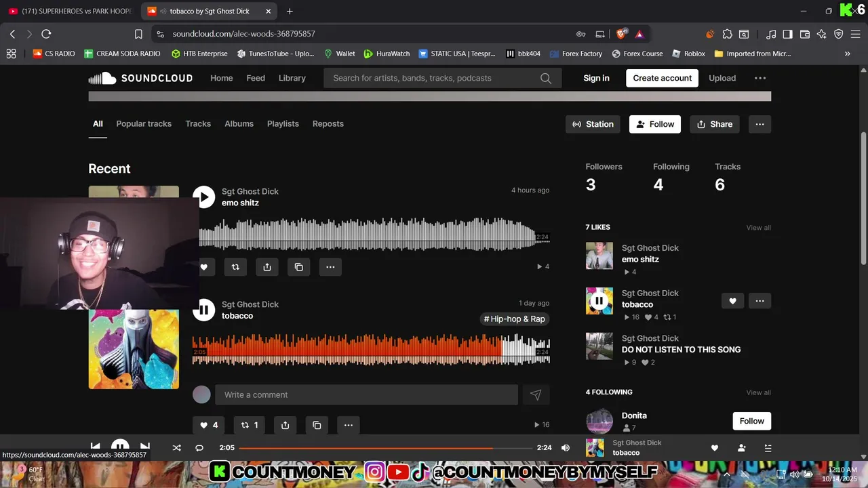Share the artist profile

[715, 124]
